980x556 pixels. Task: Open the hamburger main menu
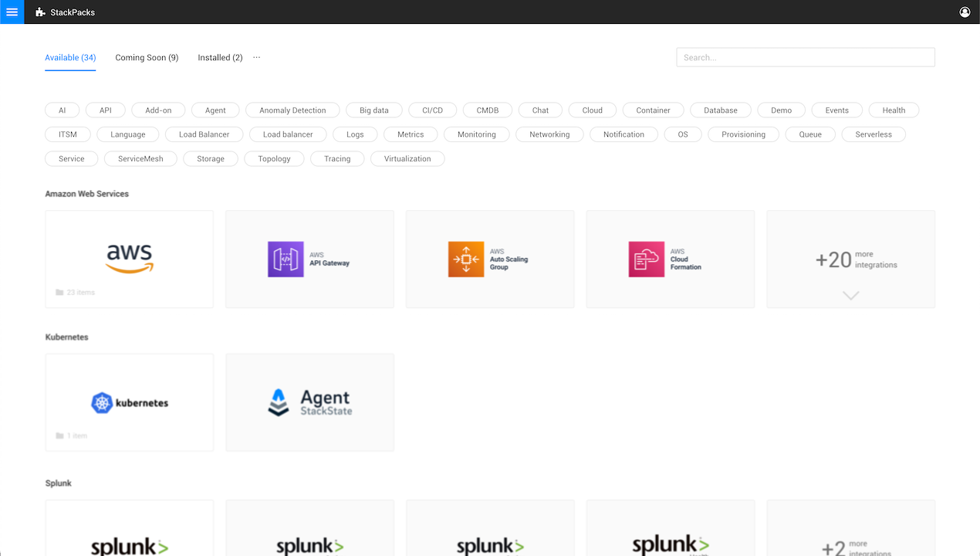pos(12,12)
